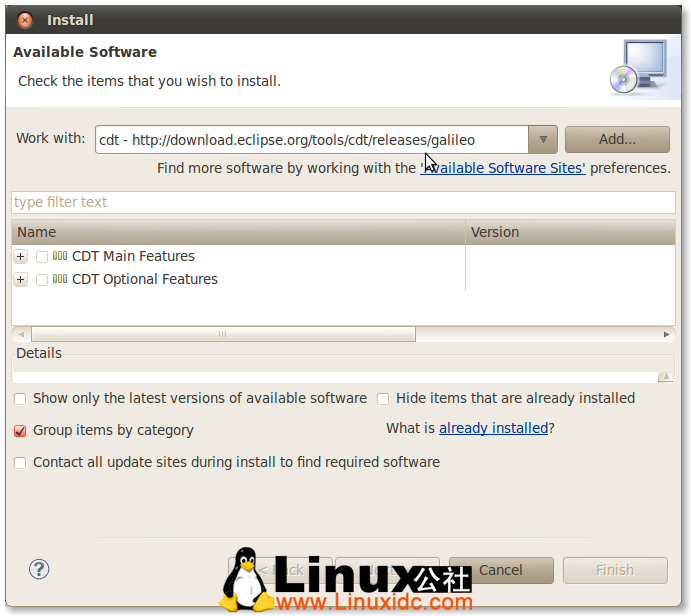Click the Finish button
The image size is (691, 616).
tap(615, 570)
